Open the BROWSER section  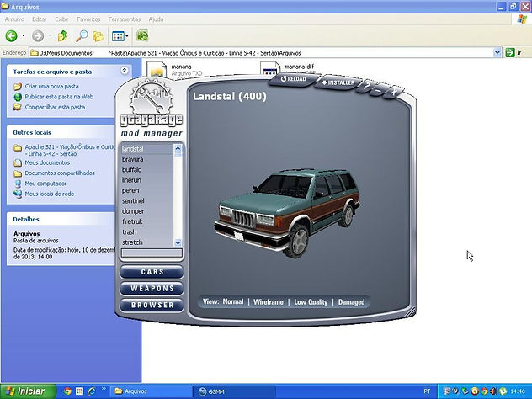point(152,305)
